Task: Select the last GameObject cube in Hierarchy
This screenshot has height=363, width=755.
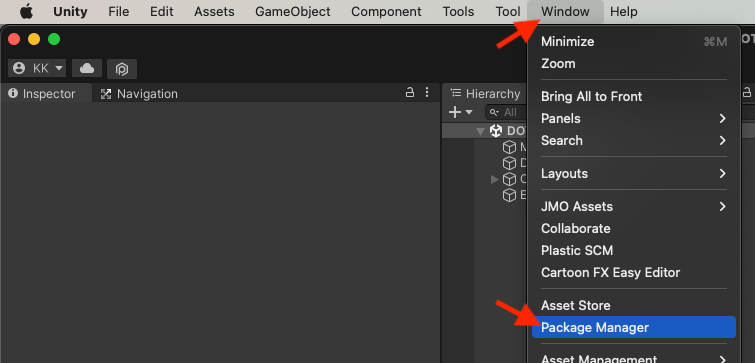Action: [509, 195]
